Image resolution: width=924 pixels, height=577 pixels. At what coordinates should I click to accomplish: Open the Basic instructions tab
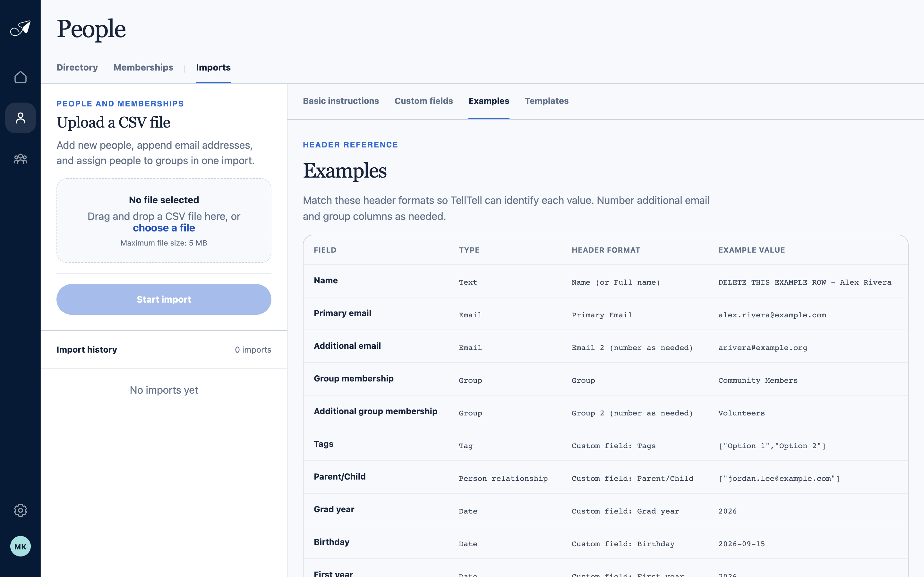[341, 101]
